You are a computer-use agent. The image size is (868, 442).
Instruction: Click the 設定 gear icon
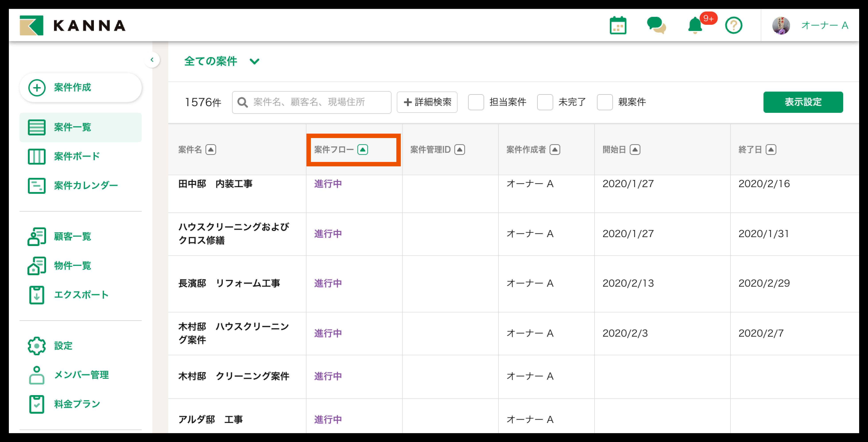coord(36,346)
